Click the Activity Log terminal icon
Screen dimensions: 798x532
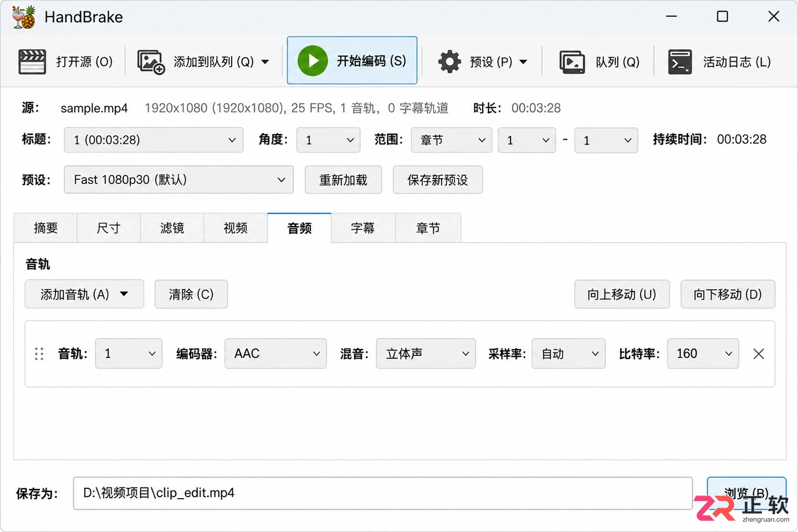680,62
